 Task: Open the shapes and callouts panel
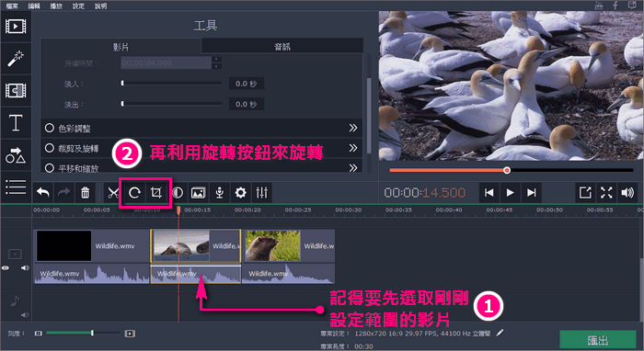point(16,155)
